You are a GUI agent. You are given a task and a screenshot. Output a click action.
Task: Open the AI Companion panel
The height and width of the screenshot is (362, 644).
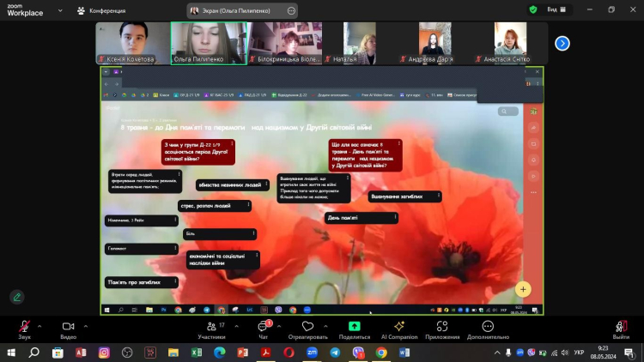(x=398, y=329)
